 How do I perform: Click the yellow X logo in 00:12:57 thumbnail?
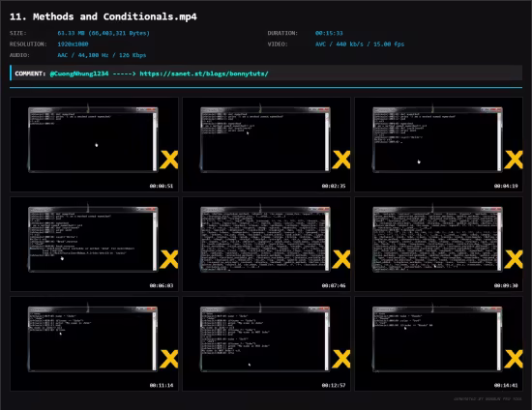tap(341, 359)
